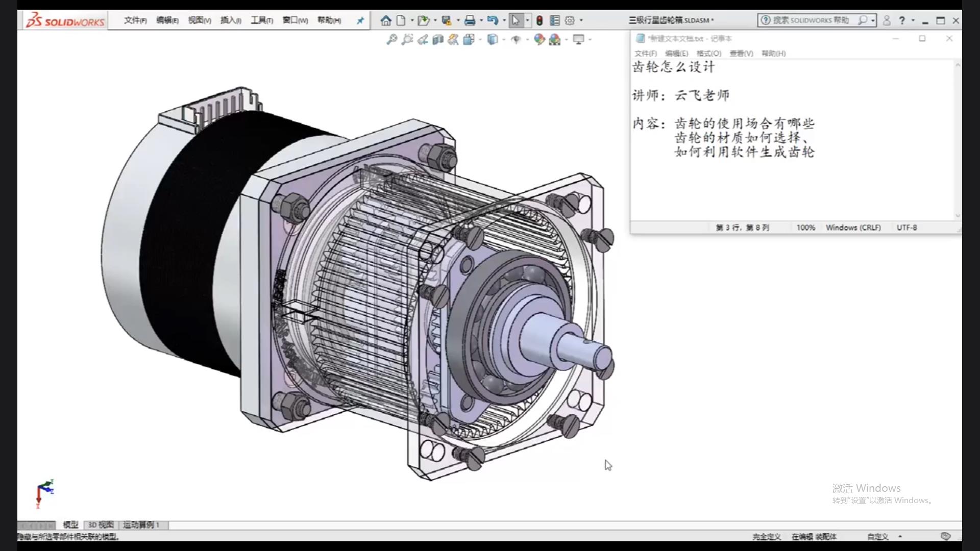Print the document using the printer icon
The height and width of the screenshot is (551, 980).
point(470,20)
